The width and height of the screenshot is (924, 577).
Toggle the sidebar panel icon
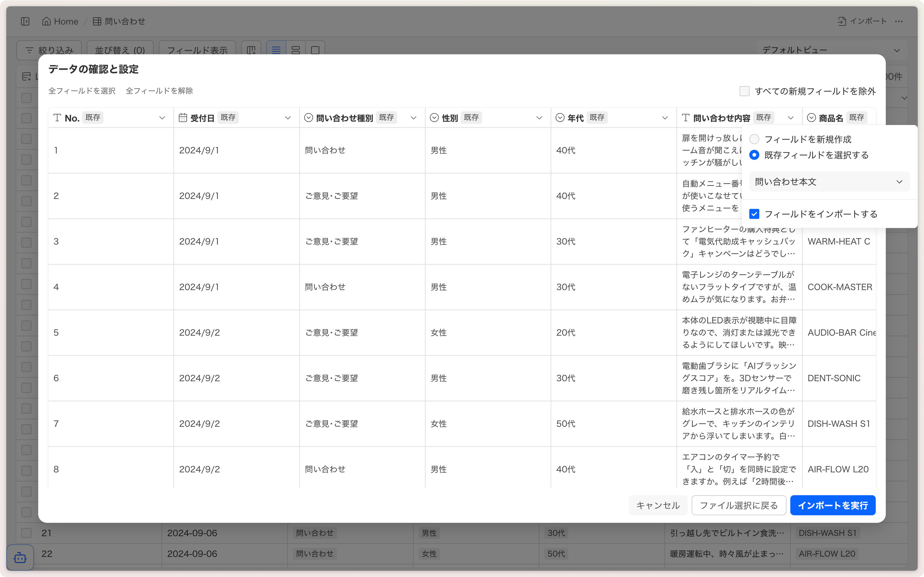pos(25,21)
